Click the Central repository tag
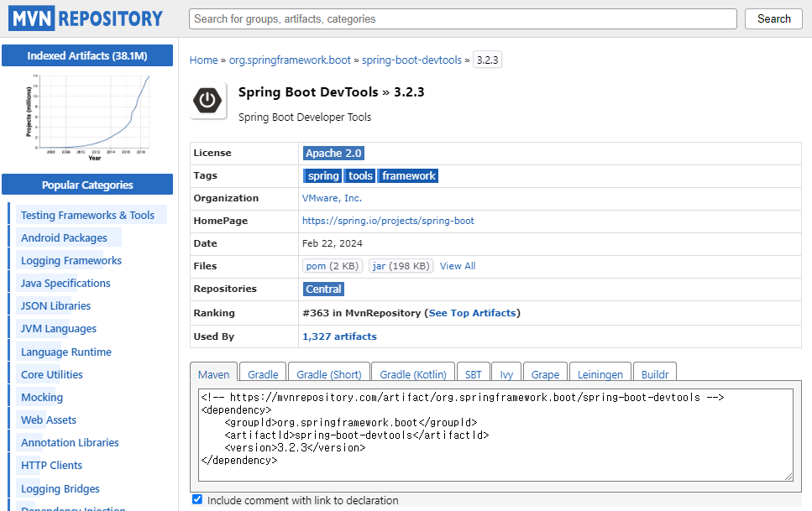 [x=323, y=289]
